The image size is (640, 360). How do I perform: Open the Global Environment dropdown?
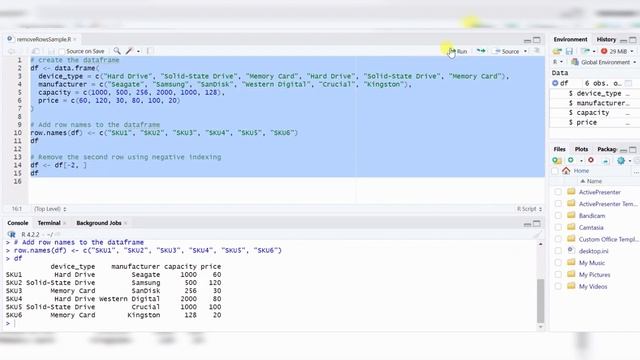tap(604, 62)
